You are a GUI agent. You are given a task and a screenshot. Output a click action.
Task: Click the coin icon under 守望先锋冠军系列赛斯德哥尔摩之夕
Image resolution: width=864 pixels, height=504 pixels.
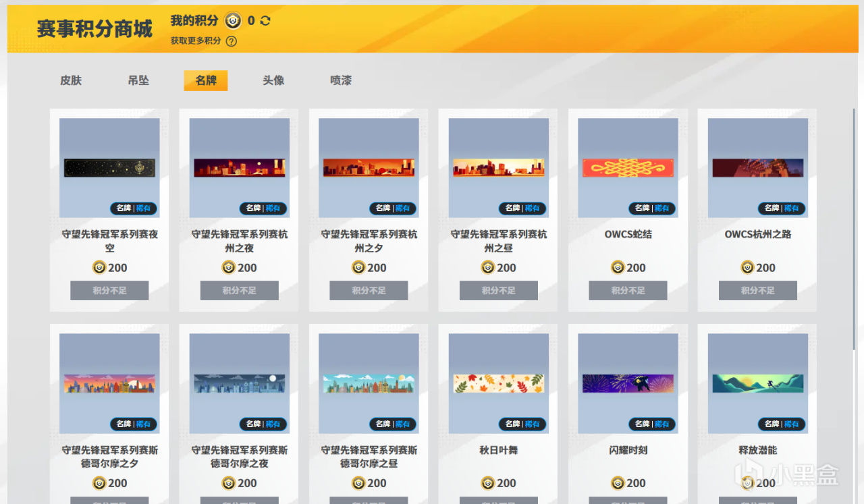click(x=99, y=483)
